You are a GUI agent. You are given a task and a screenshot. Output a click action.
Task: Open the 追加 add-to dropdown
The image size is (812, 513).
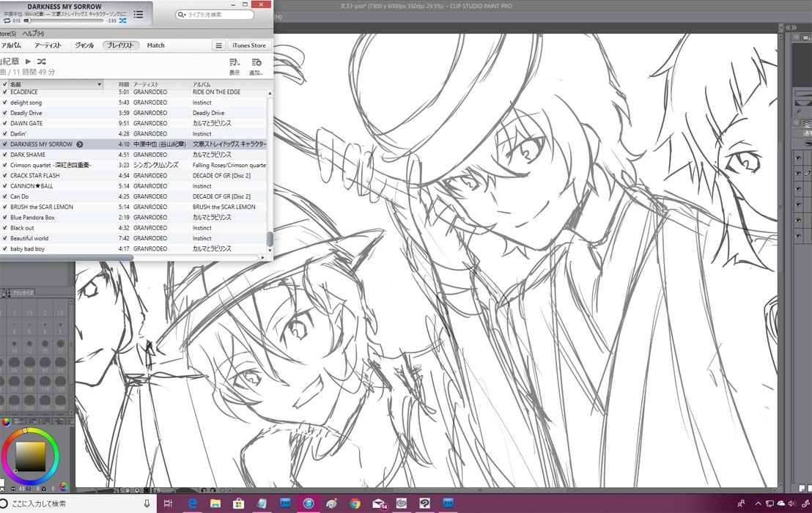tap(256, 66)
